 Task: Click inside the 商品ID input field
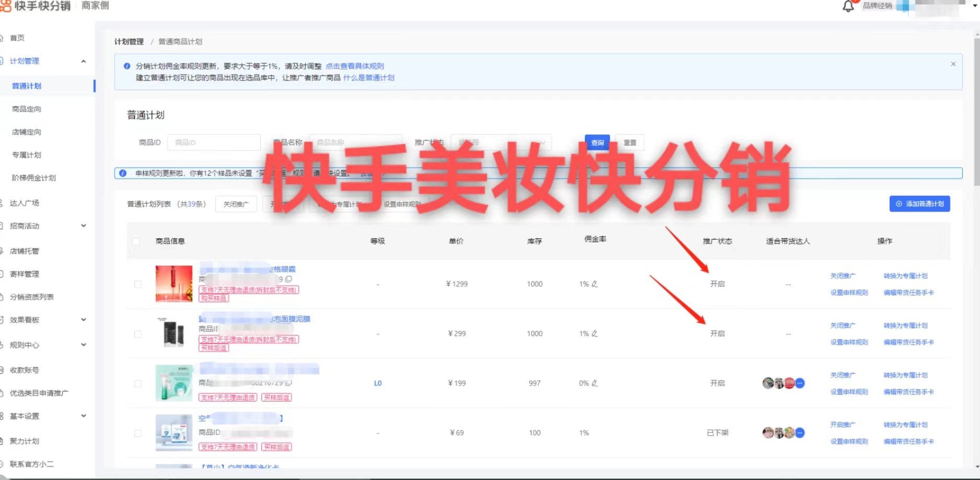point(213,142)
